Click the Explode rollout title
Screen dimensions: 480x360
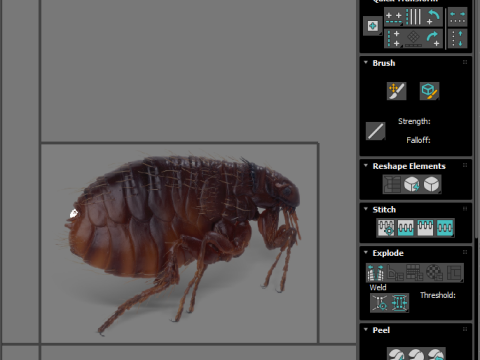(x=388, y=253)
